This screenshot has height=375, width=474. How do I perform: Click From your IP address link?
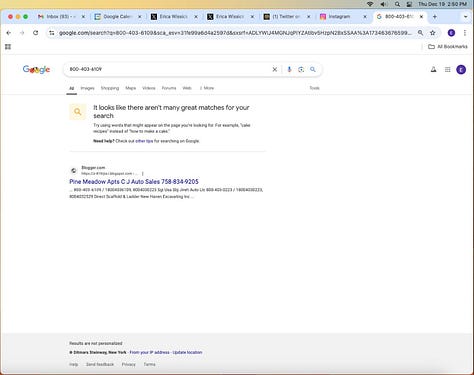tap(149, 352)
